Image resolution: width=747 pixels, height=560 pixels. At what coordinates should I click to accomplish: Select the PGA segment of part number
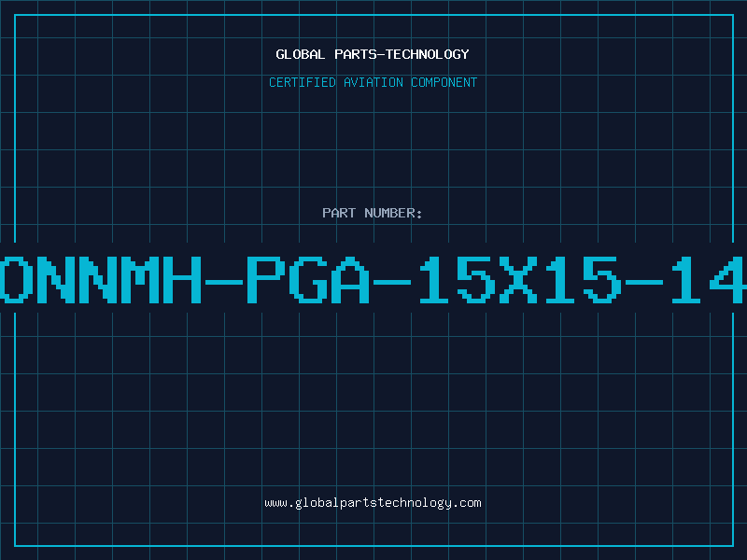309,280
